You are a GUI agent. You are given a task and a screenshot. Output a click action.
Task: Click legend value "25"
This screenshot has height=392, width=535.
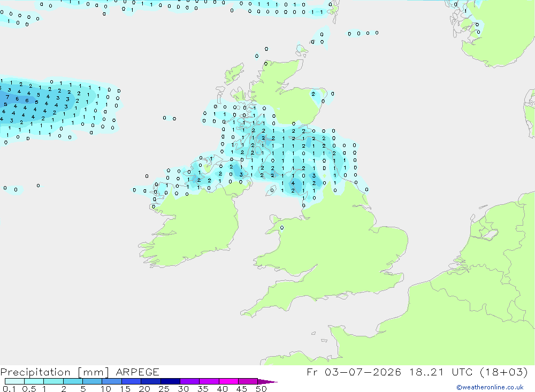(164, 389)
